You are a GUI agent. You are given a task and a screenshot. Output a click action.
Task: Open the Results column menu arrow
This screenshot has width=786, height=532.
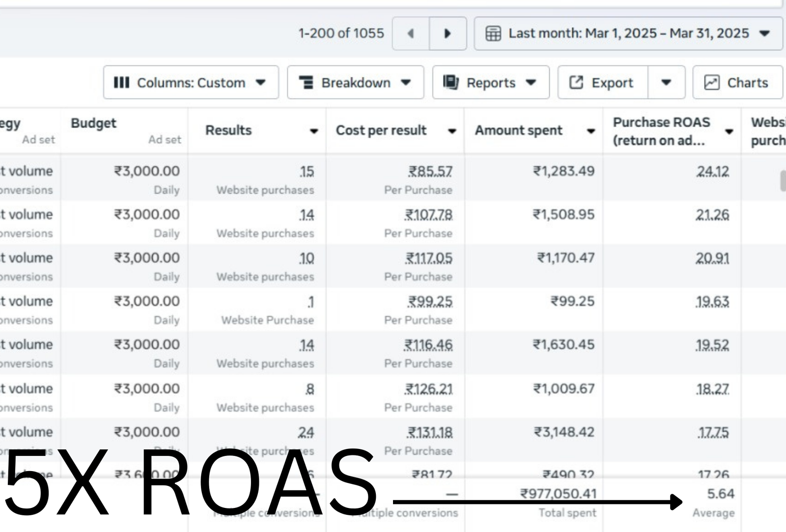coord(313,131)
